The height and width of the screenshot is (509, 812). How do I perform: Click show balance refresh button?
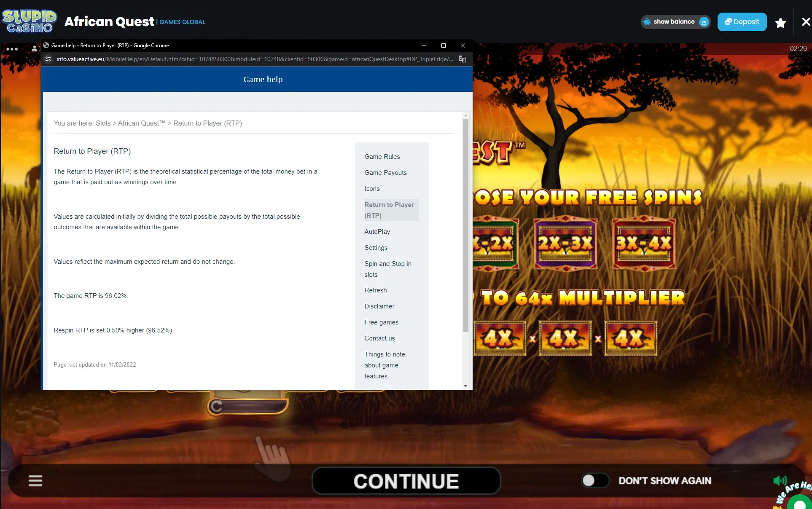[x=704, y=22]
